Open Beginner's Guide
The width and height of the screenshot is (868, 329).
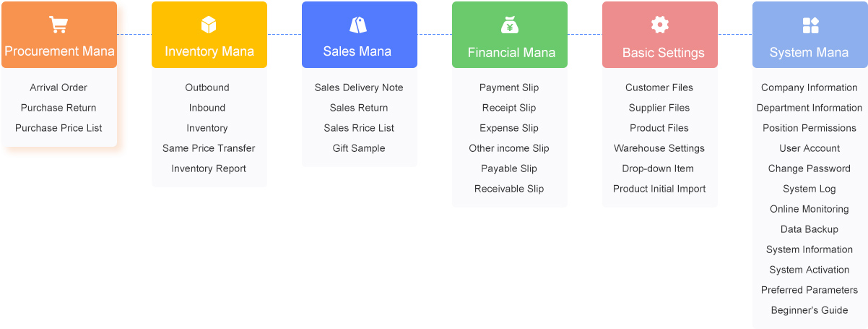(810, 310)
